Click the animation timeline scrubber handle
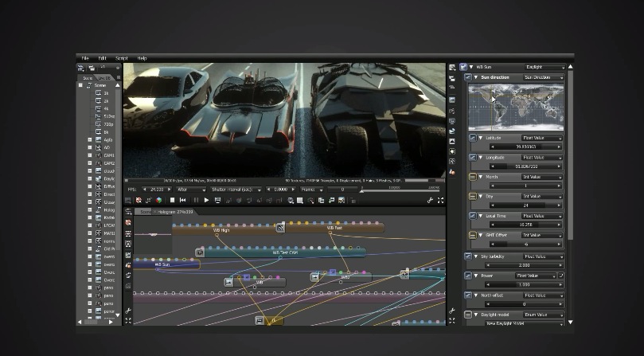644x356 pixels. [x=361, y=190]
